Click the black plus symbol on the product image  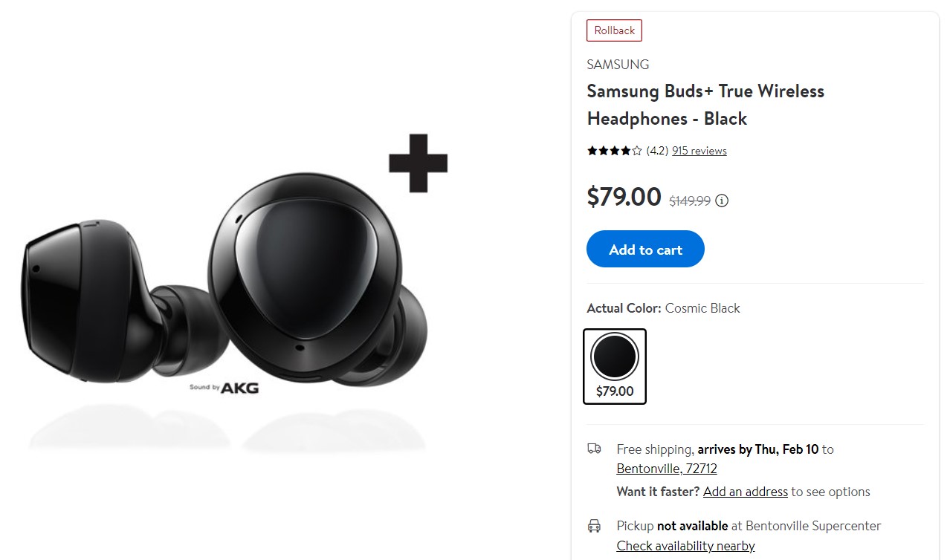tap(418, 163)
